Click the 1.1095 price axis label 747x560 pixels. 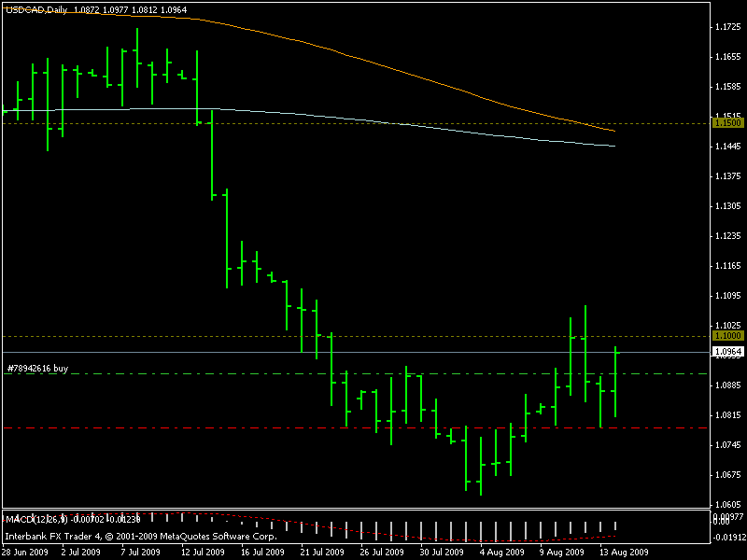[x=728, y=296]
